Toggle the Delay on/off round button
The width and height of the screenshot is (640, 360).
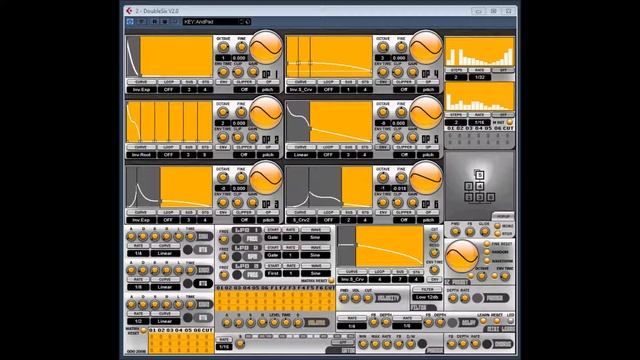[x=452, y=323]
